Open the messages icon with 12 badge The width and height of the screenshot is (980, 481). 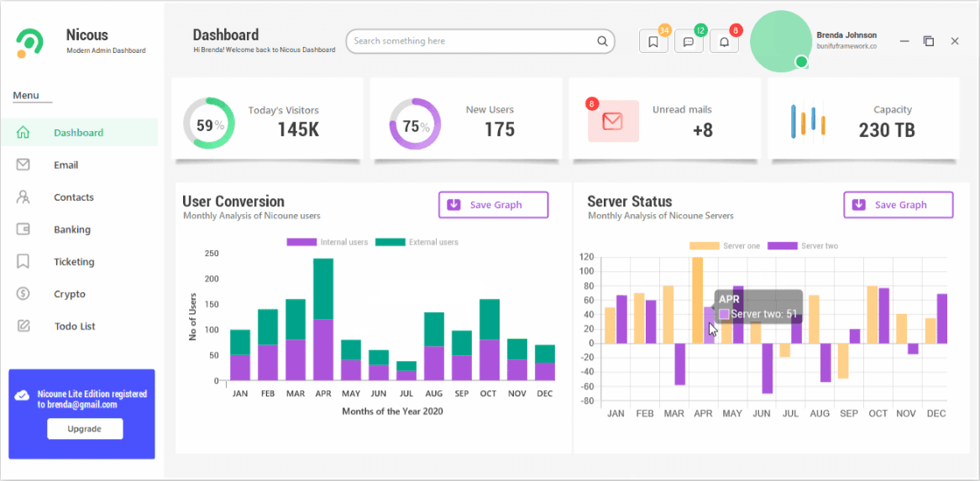689,42
